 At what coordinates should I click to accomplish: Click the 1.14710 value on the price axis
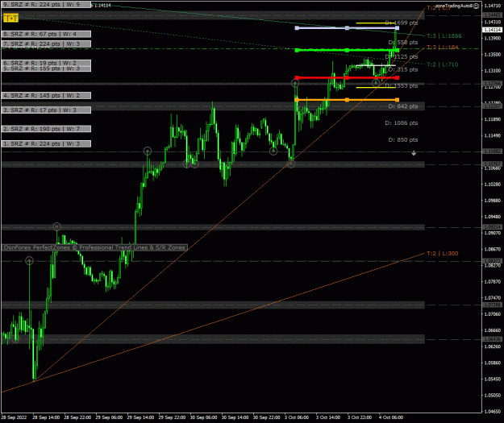tap(493, 6)
